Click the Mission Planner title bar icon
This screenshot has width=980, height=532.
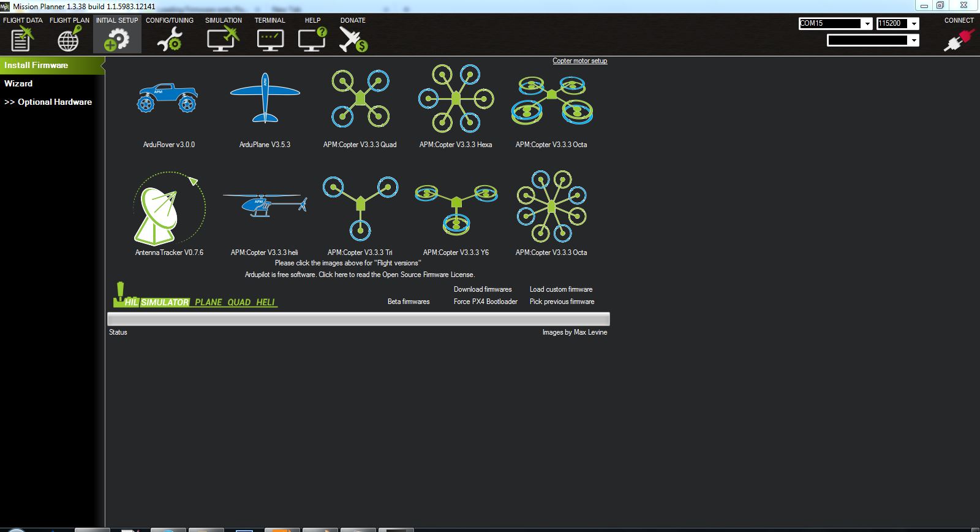click(x=5, y=6)
